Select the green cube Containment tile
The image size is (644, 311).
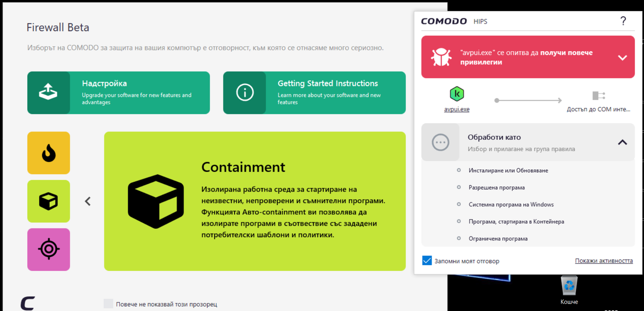(48, 201)
